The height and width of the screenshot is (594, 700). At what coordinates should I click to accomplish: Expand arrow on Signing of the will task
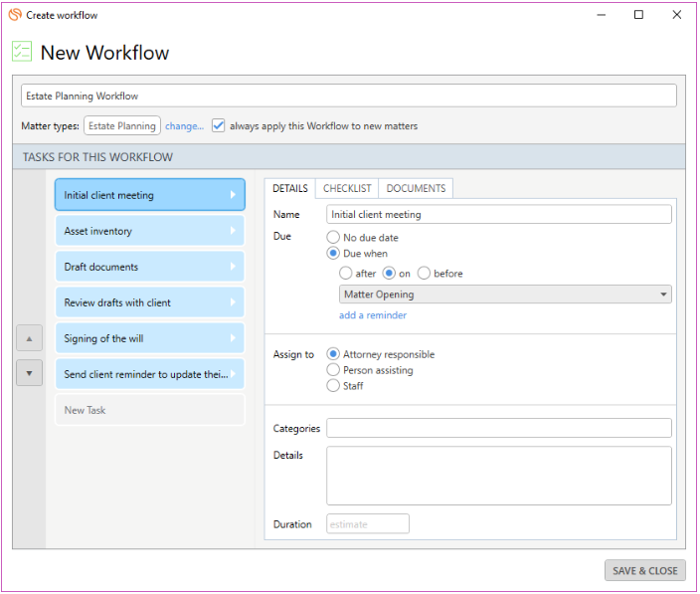click(233, 338)
